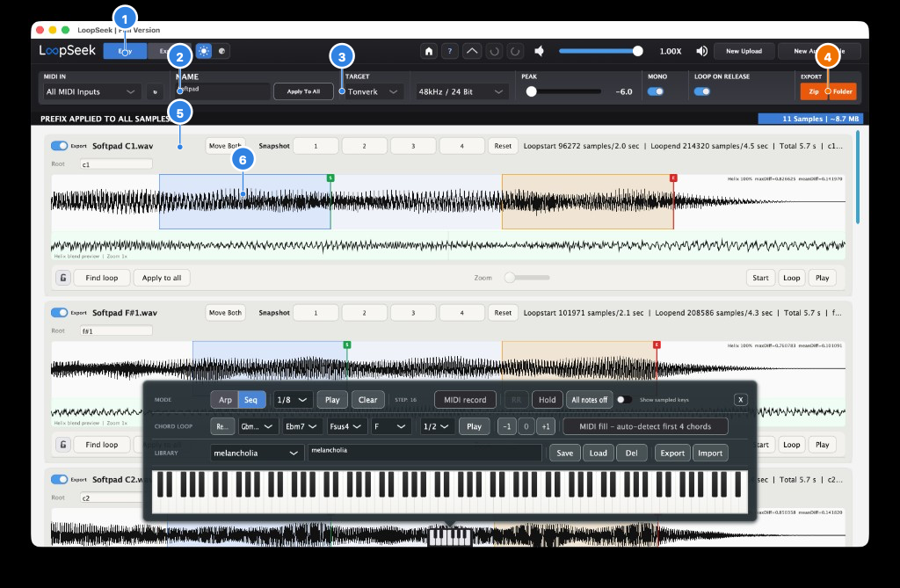Click the home icon in top toolbar

point(428,51)
